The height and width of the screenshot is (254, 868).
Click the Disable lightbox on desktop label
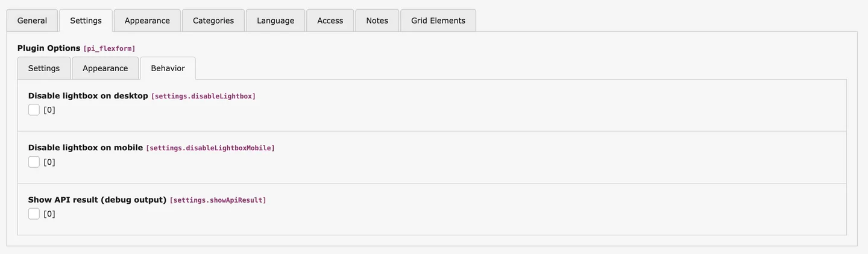pos(88,96)
